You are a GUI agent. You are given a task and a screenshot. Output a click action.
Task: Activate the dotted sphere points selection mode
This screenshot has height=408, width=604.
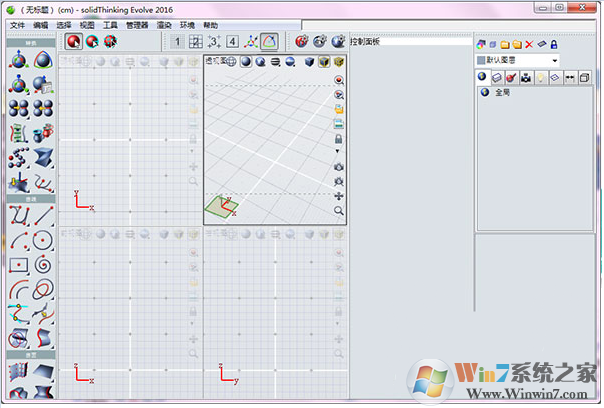click(110, 41)
